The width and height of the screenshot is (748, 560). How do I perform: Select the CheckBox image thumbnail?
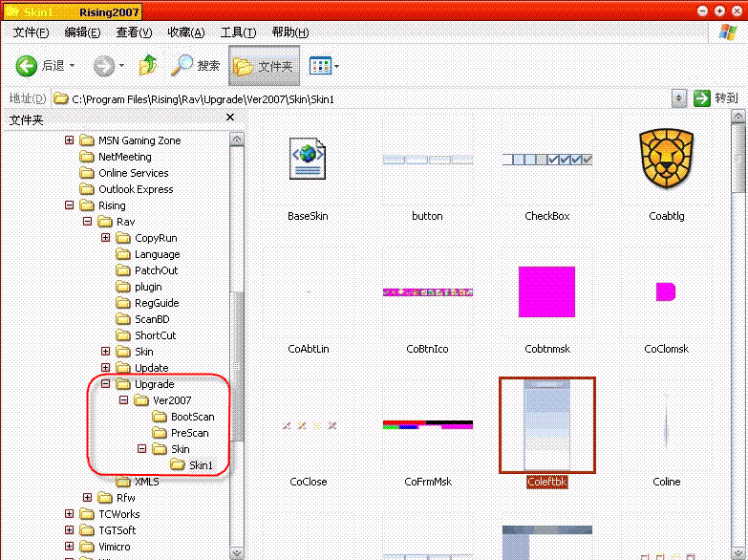coord(547,160)
